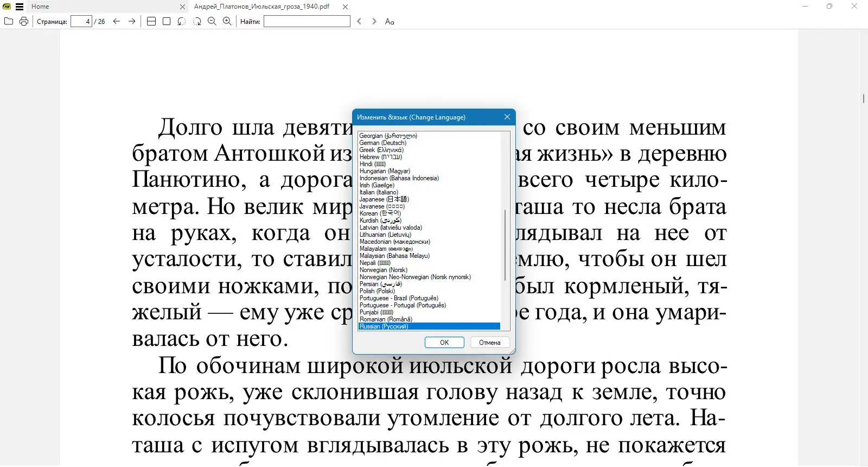Viewport: 868px width, 467px height.
Task: Close the Home tab
Action: point(182,7)
